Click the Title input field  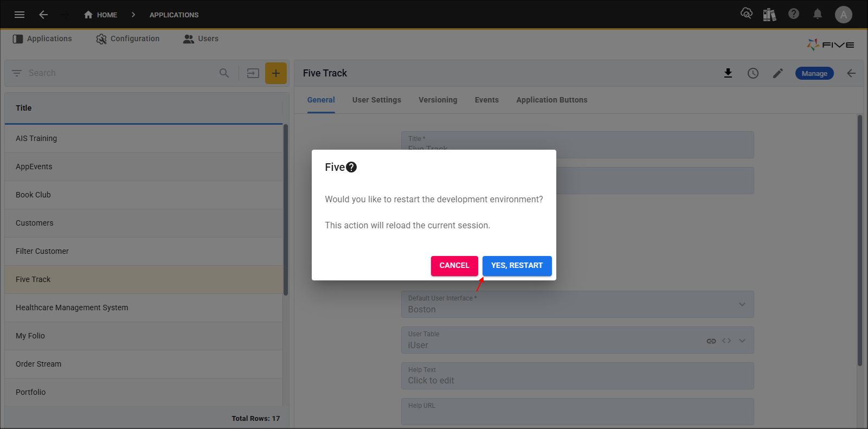577,145
